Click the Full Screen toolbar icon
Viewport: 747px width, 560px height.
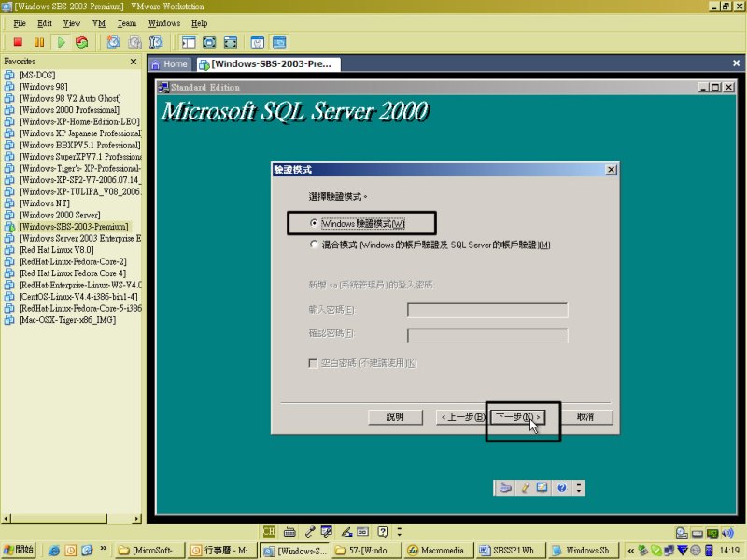point(231,42)
